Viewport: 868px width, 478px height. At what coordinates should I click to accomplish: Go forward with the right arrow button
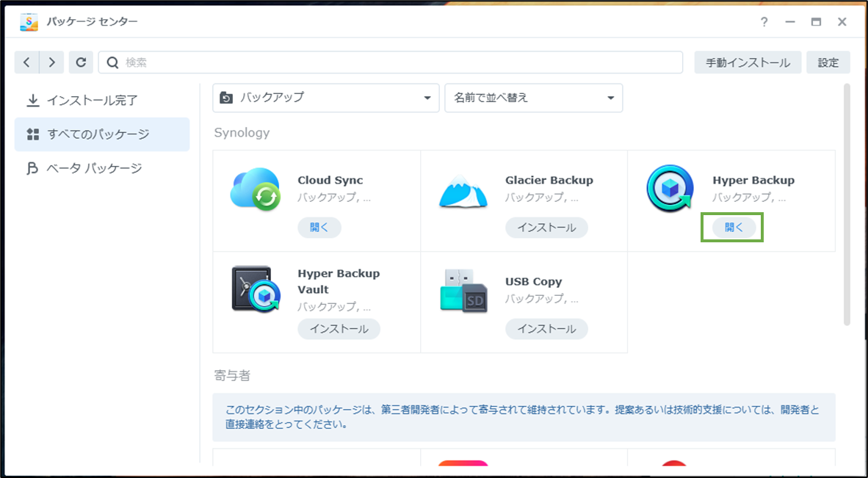pyautogui.click(x=51, y=62)
